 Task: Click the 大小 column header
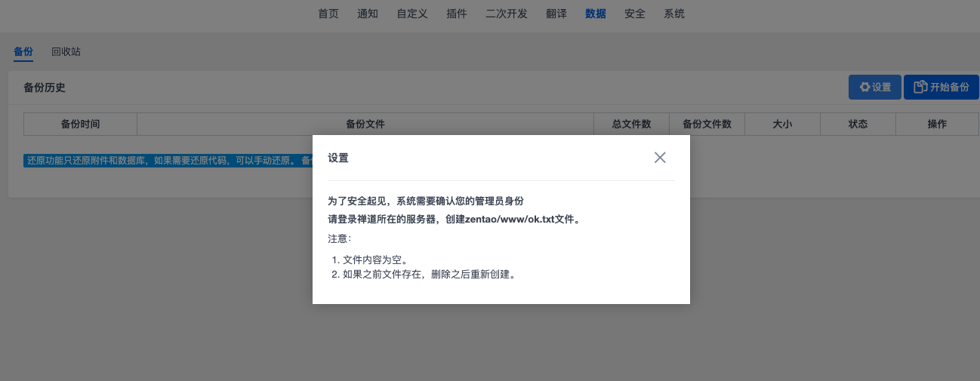click(782, 124)
